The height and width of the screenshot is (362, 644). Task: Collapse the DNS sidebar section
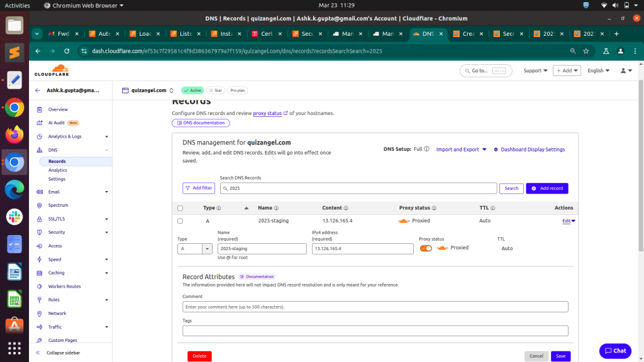(x=106, y=150)
